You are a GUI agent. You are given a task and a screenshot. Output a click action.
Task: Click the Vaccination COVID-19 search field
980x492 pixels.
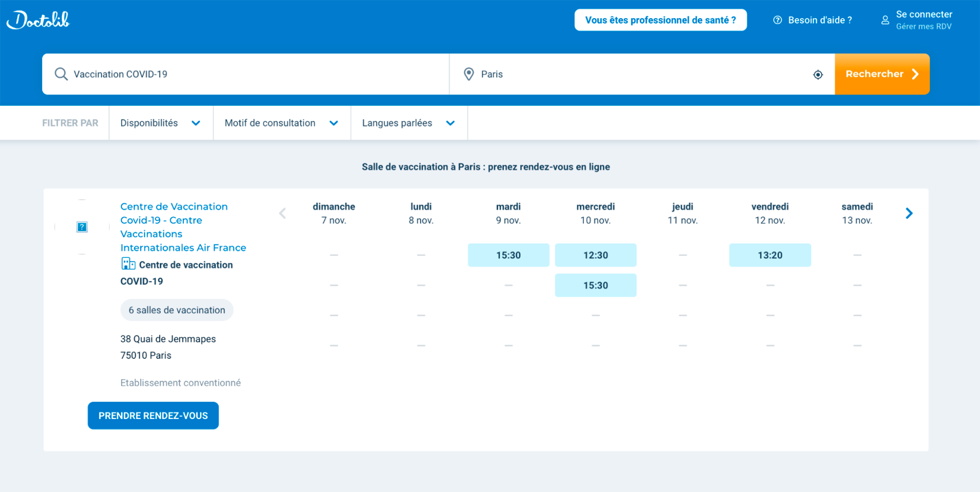point(245,74)
